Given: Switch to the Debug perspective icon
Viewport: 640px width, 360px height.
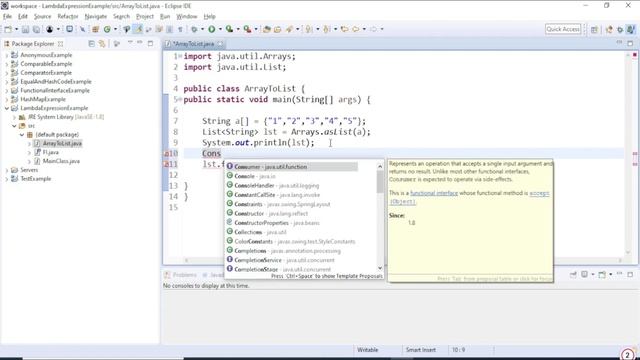Looking at the screenshot, I should (620, 29).
